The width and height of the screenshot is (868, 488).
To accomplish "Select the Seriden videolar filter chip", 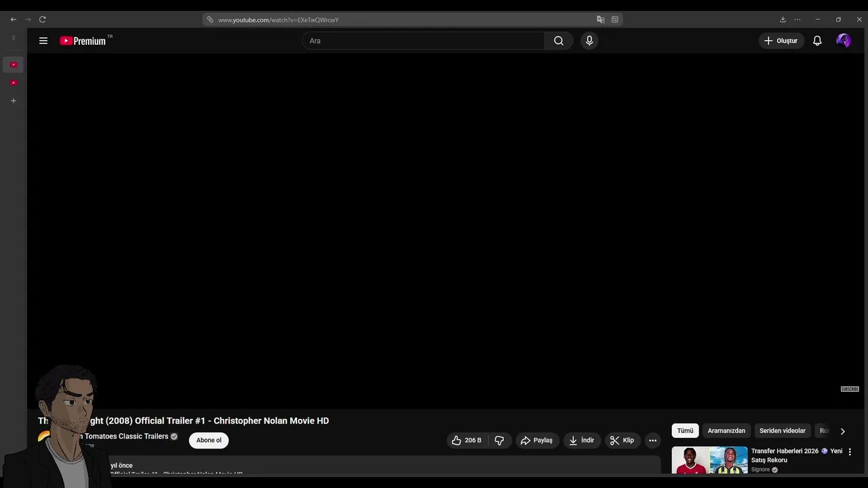I will pos(783,431).
